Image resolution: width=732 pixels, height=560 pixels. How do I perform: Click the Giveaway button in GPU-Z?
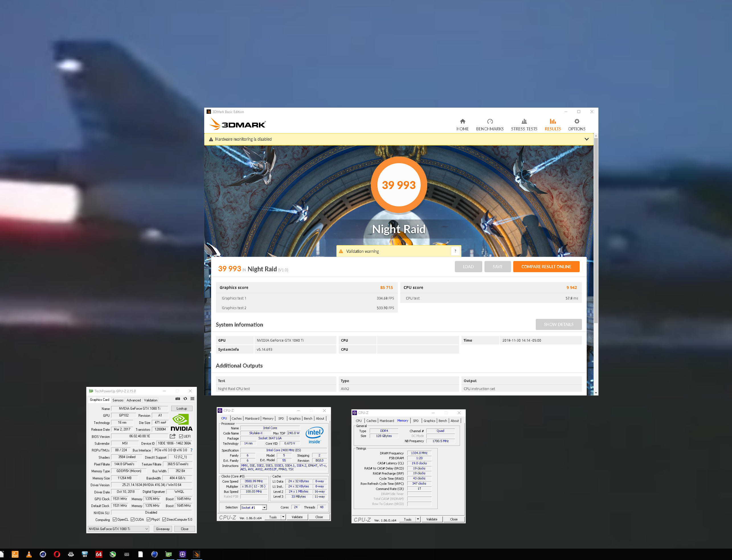[163, 529]
